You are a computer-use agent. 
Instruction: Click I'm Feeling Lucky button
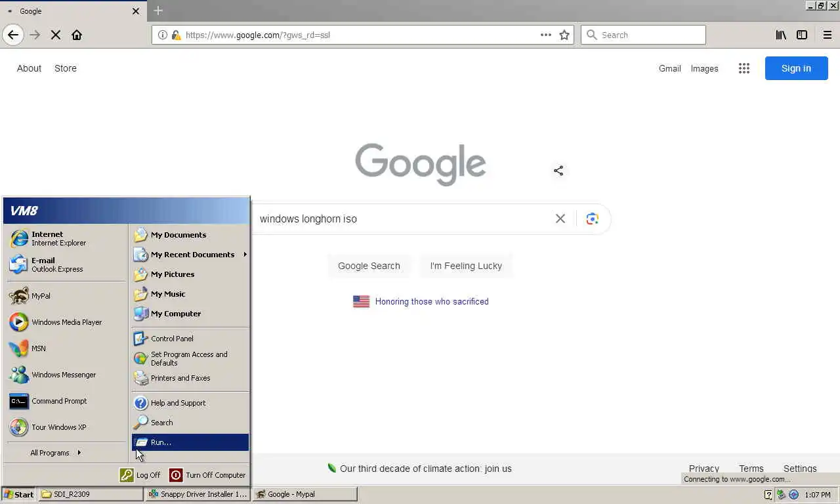(x=466, y=266)
